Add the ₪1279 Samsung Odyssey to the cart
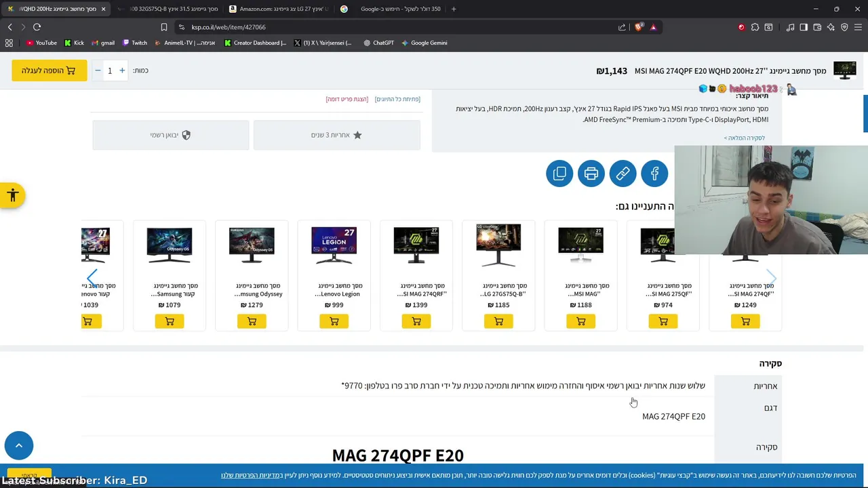Image resolution: width=868 pixels, height=488 pixels. [x=252, y=321]
